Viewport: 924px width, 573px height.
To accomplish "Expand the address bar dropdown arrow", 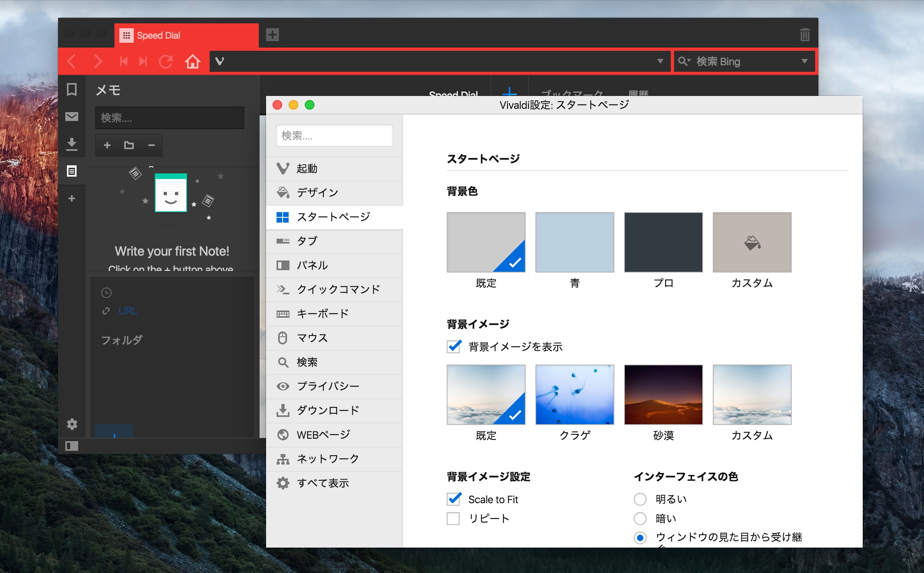I will tap(660, 61).
